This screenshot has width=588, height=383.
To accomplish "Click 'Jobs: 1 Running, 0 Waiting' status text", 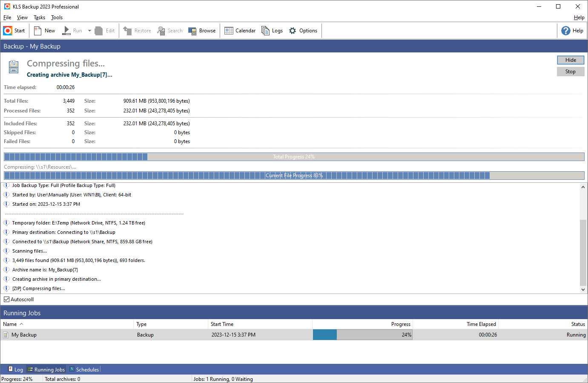I will pos(223,379).
